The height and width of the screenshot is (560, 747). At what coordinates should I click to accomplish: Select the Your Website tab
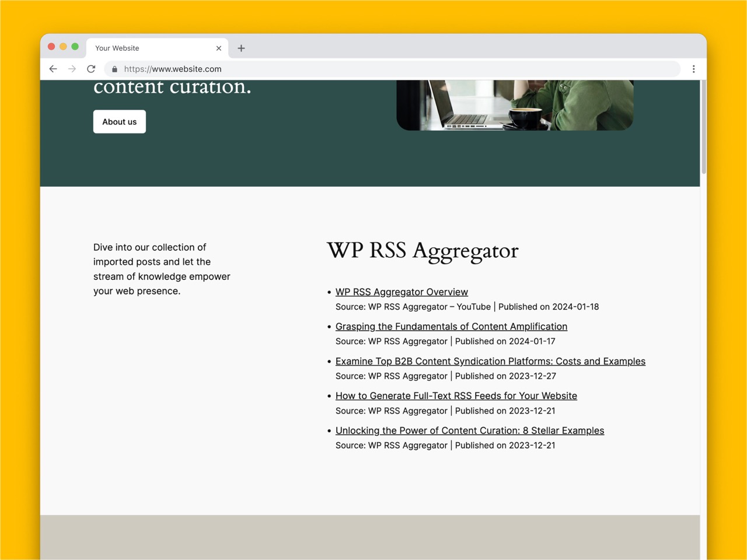158,48
